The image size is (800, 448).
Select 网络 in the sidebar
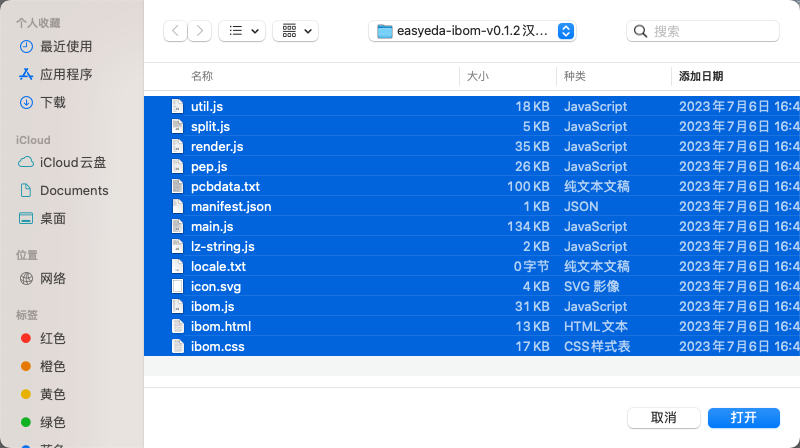pyautogui.click(x=42, y=279)
